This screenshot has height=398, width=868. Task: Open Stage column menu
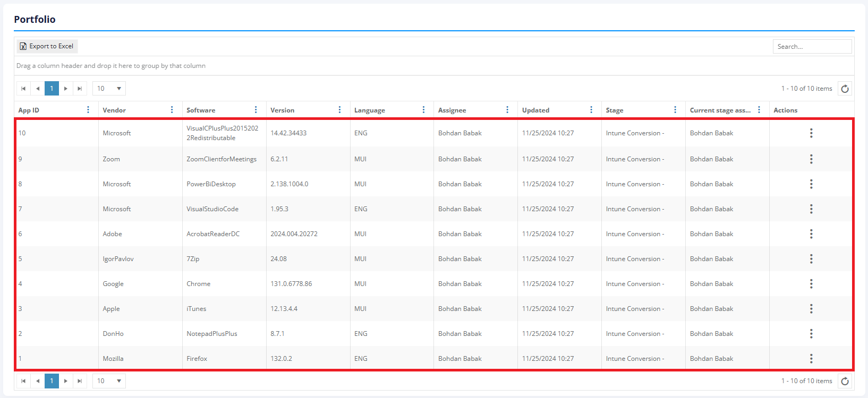coord(675,110)
